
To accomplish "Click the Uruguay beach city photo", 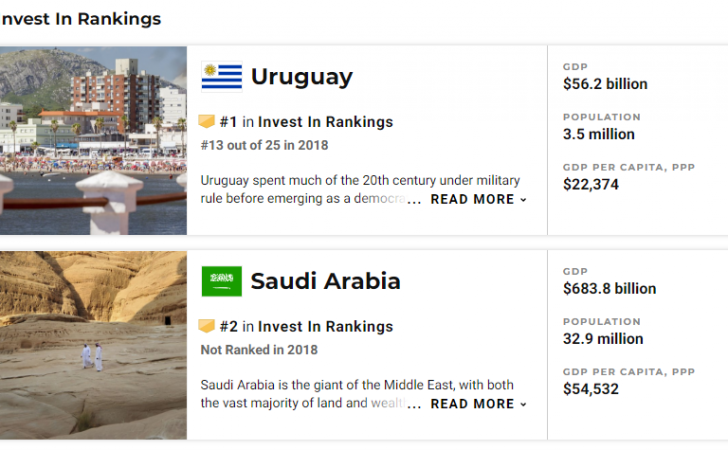I will [93, 140].
